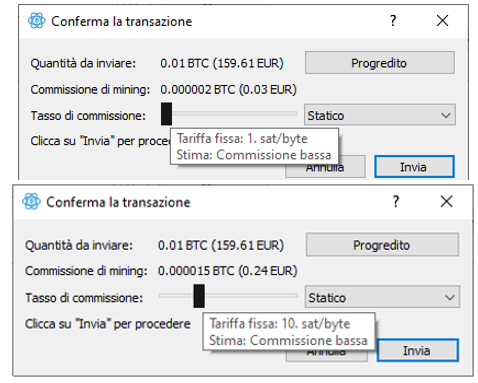Open help question mark in the 1 sat/byte dialog
478x383 pixels.
coord(393,21)
